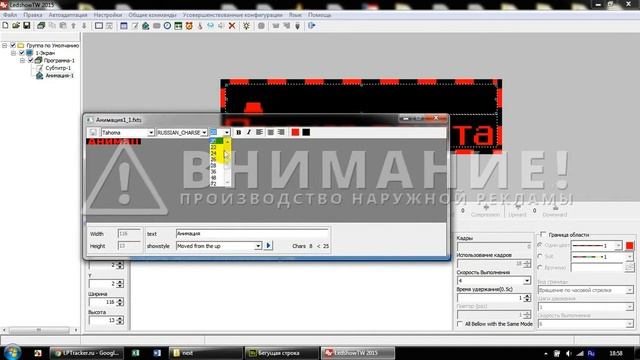Viewport: 640px width, 360px height.
Task: Collapse the Программа-1 tree node
Action: click(22, 60)
